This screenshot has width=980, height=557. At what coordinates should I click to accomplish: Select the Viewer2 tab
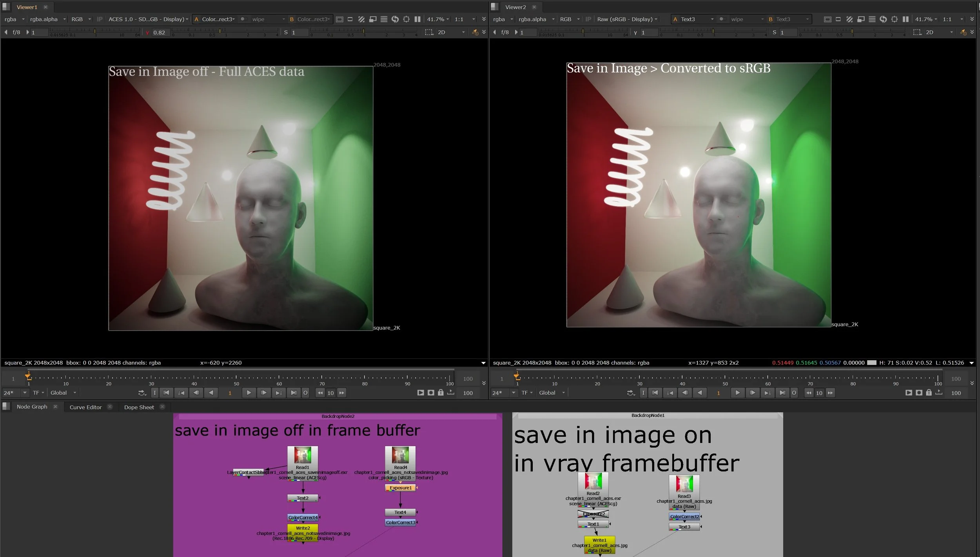tap(515, 7)
